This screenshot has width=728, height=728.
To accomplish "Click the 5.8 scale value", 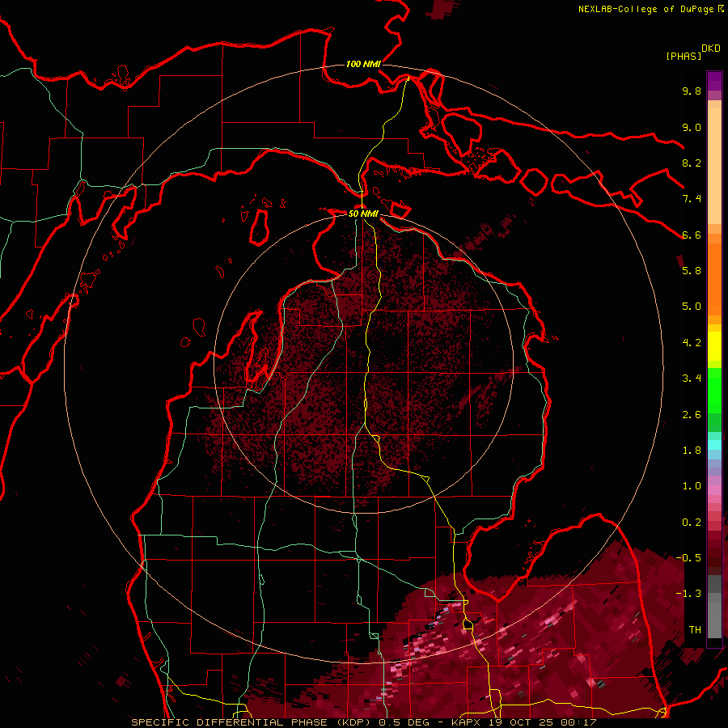I will (x=692, y=271).
